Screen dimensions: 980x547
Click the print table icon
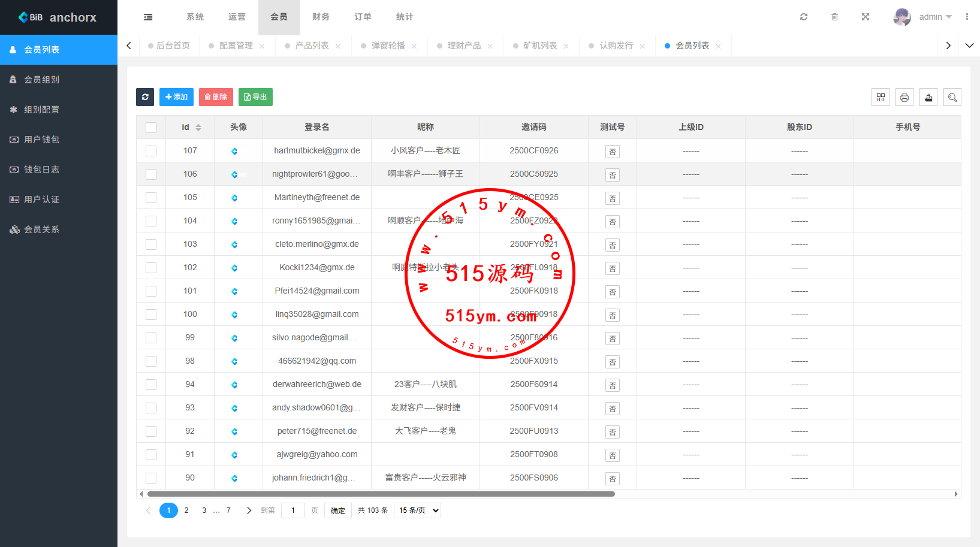904,97
